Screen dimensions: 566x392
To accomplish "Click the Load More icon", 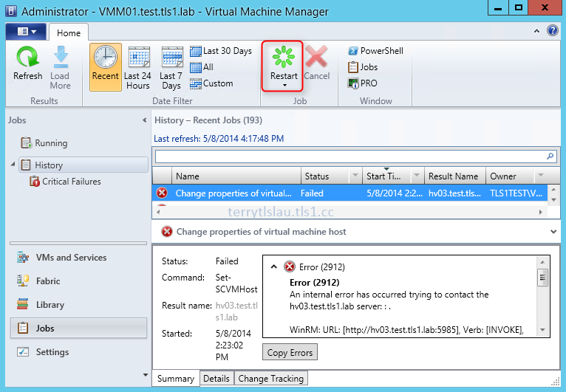I will point(61,57).
